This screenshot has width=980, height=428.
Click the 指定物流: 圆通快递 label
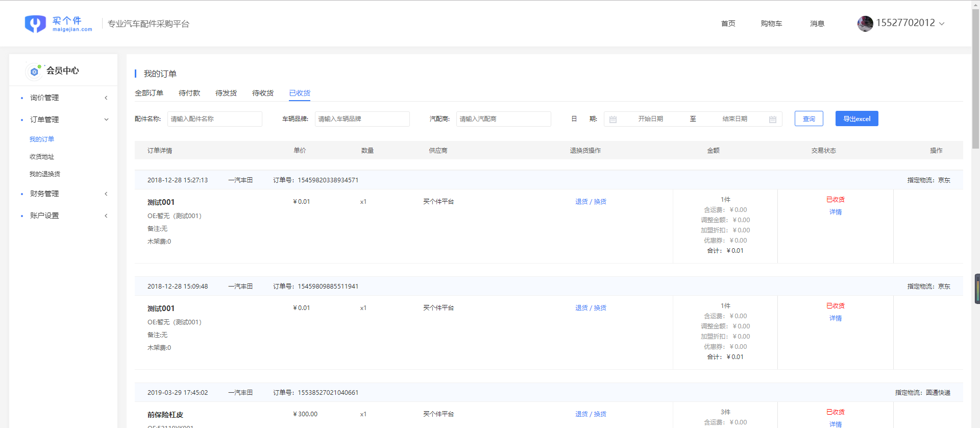[923, 393]
